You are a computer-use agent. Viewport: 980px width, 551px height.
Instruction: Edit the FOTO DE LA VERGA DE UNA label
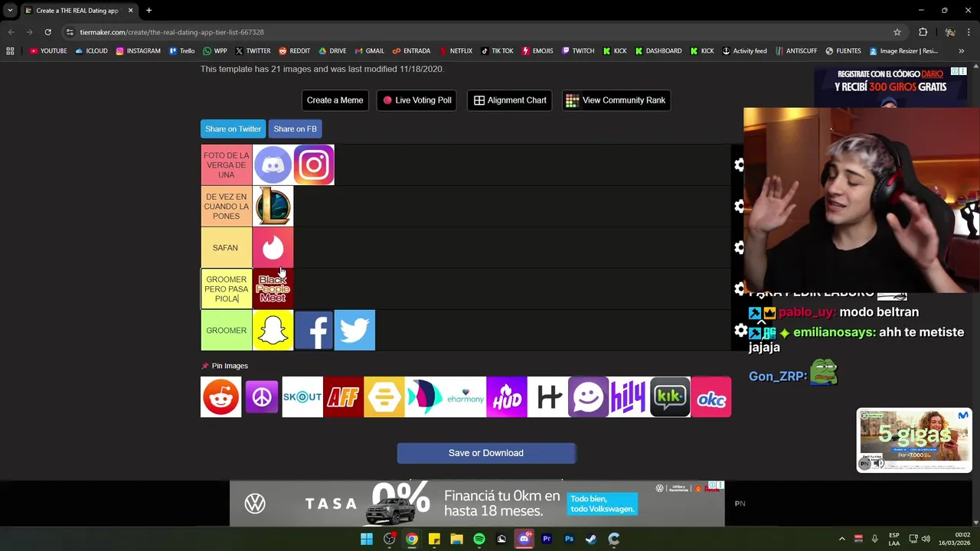226,165
